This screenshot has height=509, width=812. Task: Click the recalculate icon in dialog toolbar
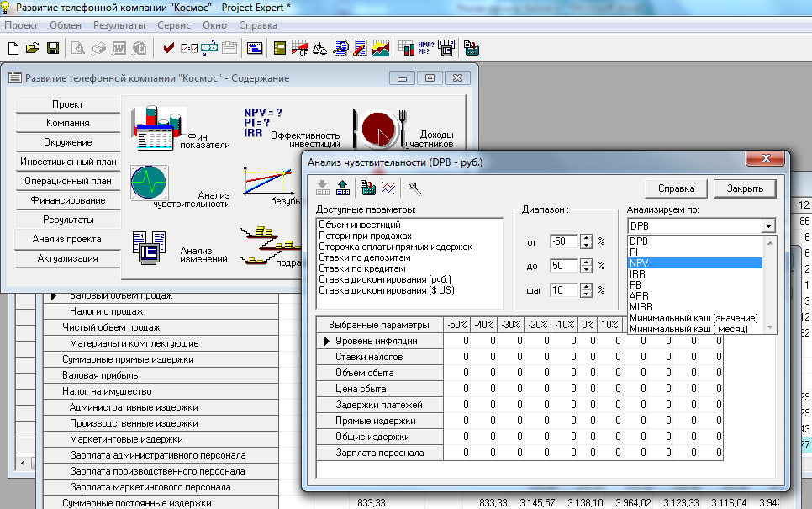tap(366, 188)
